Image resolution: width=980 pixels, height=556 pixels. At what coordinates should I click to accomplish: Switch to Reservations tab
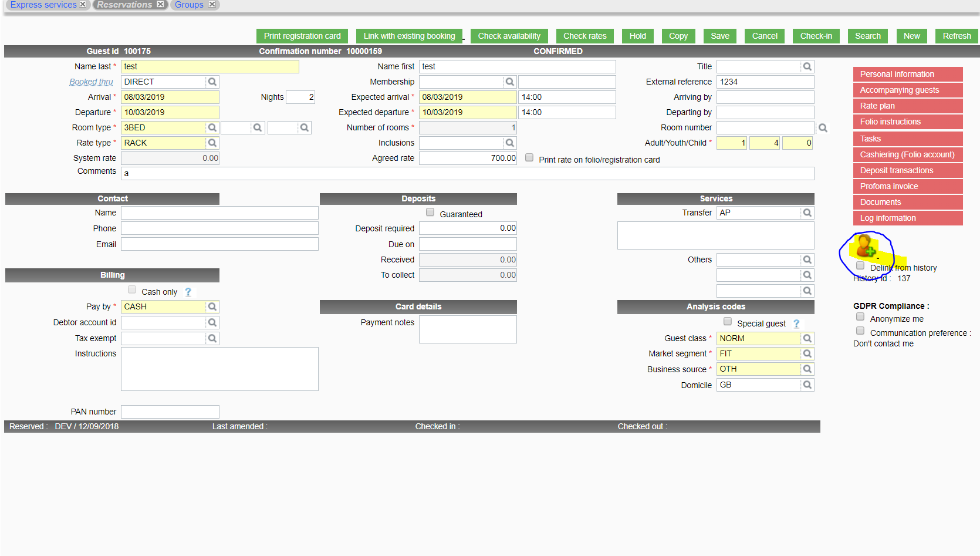[124, 5]
